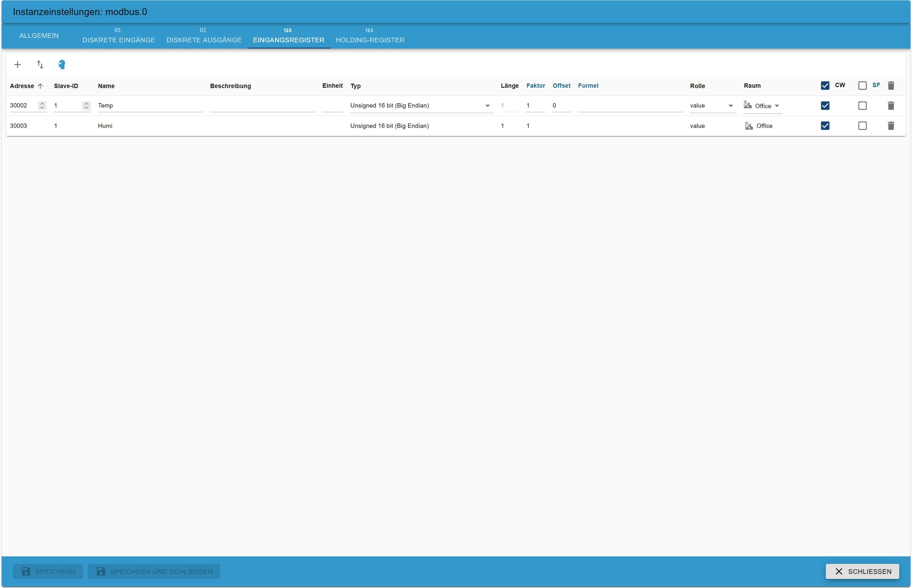Click the address sort arrows toolbar icon
The image size is (914, 588).
click(40, 65)
